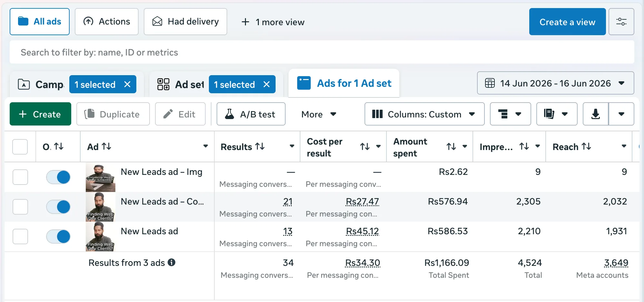Viewport: 644px width, 302px height.
Task: Open Ad column options arrow
Action: click(x=205, y=146)
